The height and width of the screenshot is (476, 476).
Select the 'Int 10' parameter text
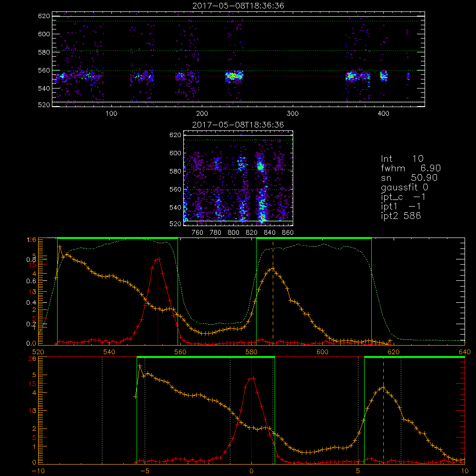pos(402,159)
